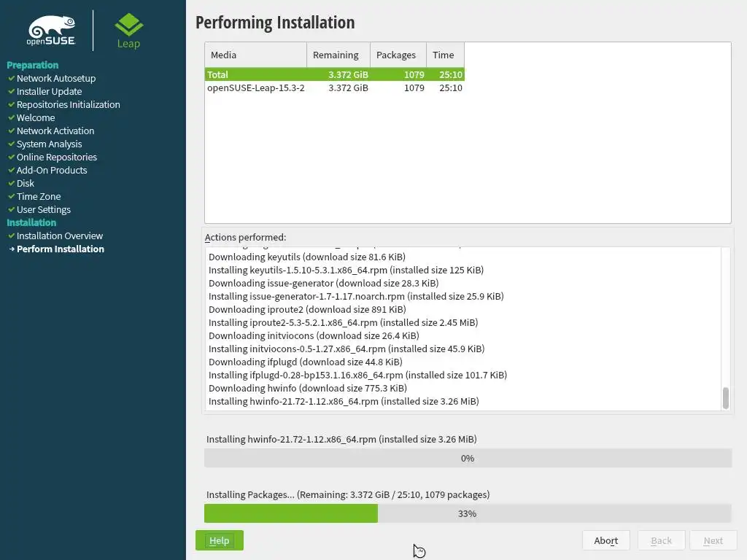Select Online Repositories step
The image size is (747, 560).
tap(57, 157)
